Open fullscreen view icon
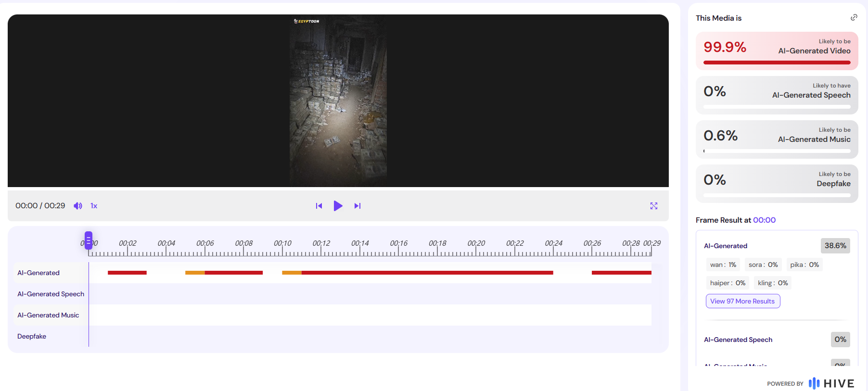868x391 pixels. click(x=654, y=206)
